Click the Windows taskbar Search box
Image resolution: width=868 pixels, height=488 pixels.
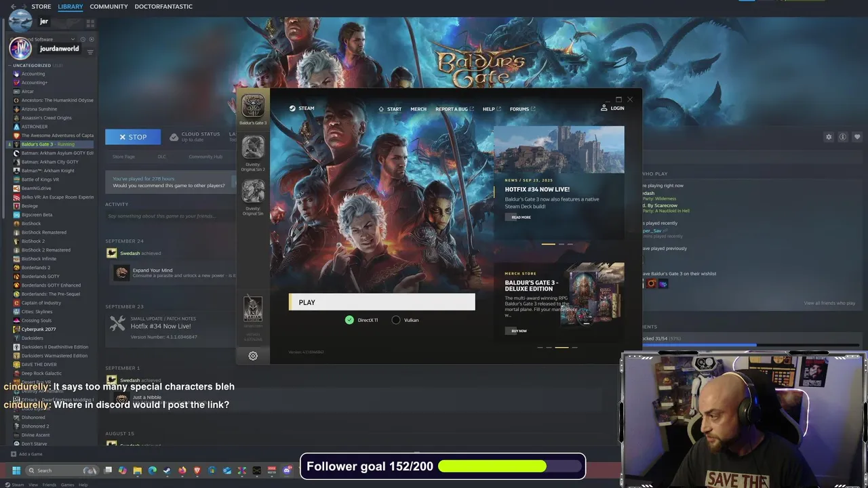[x=62, y=470]
